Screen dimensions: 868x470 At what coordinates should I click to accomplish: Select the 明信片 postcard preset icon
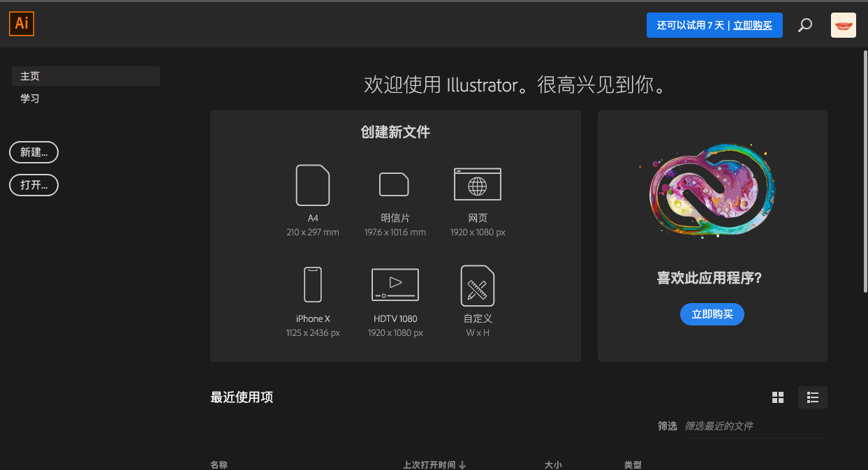point(395,184)
